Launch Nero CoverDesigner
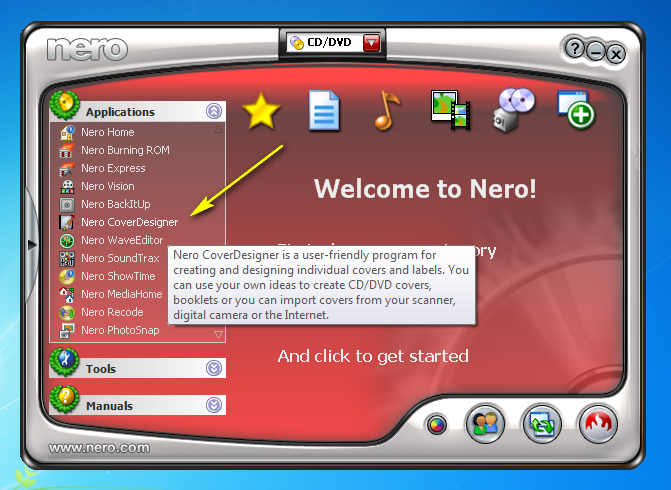The width and height of the screenshot is (671, 490). pyautogui.click(x=130, y=223)
